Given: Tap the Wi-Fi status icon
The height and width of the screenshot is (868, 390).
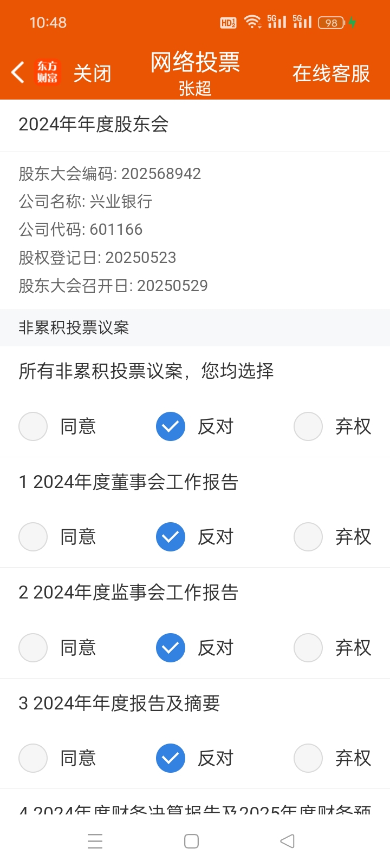Looking at the screenshot, I should tap(252, 22).
